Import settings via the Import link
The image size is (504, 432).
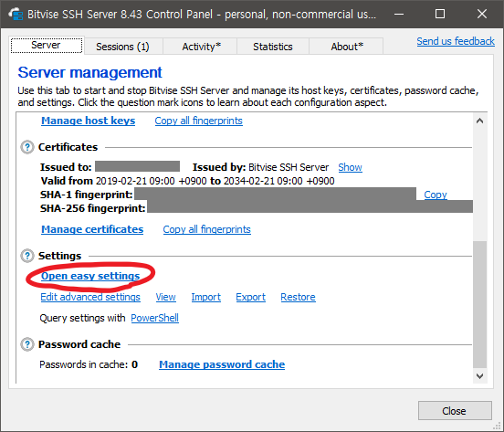click(206, 297)
